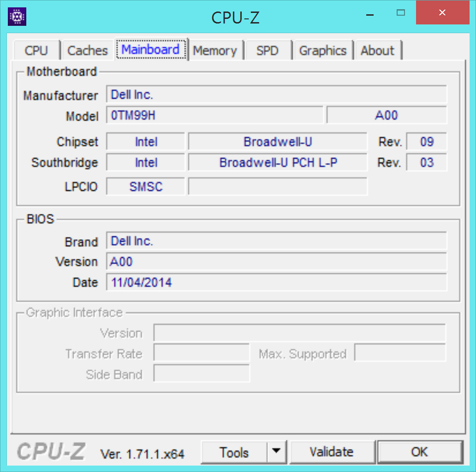The height and width of the screenshot is (472, 476).
Task: Open the Graphics tab
Action: point(323,50)
